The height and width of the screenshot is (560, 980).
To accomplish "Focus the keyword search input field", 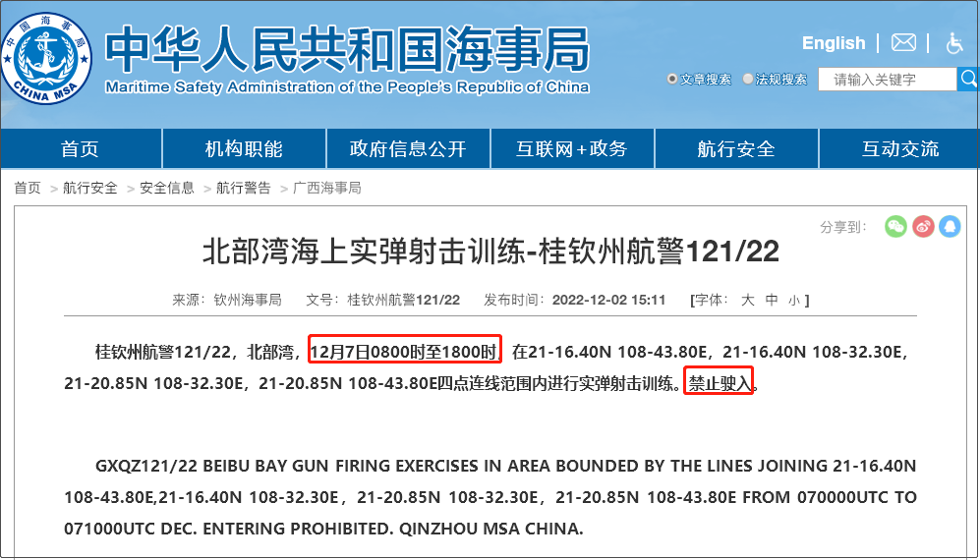I will 888,80.
